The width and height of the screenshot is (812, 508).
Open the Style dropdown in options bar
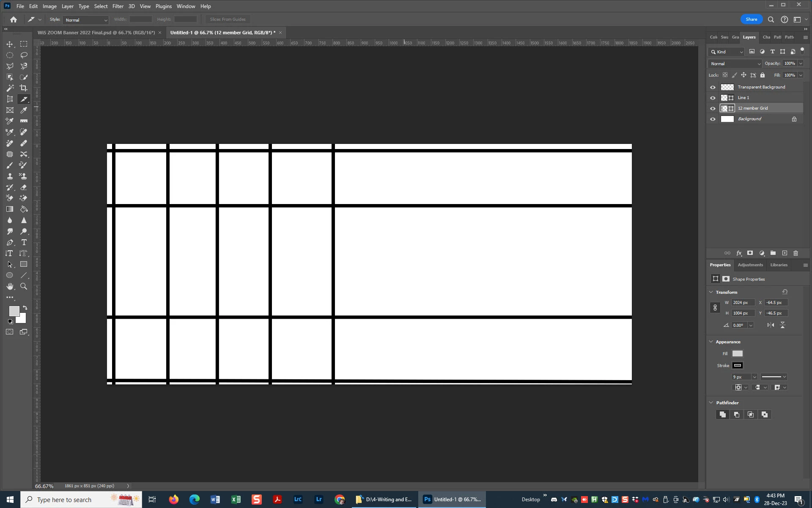point(86,20)
